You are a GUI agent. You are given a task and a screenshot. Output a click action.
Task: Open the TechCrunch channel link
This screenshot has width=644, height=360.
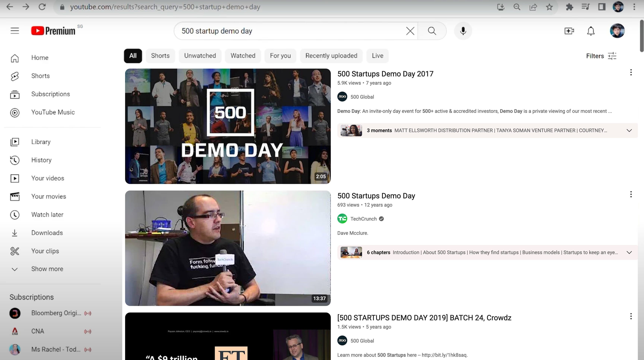pos(363,219)
